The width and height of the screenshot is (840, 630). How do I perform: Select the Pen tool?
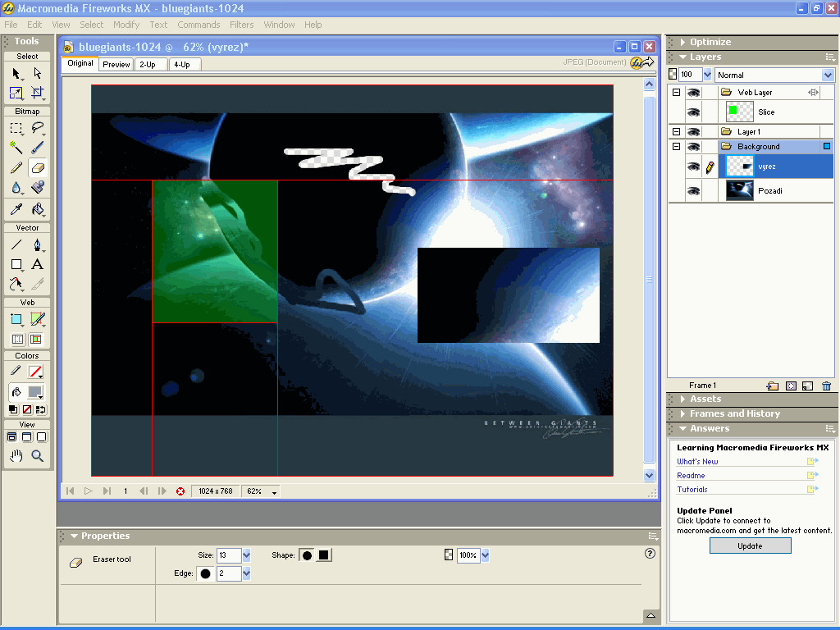click(x=37, y=244)
